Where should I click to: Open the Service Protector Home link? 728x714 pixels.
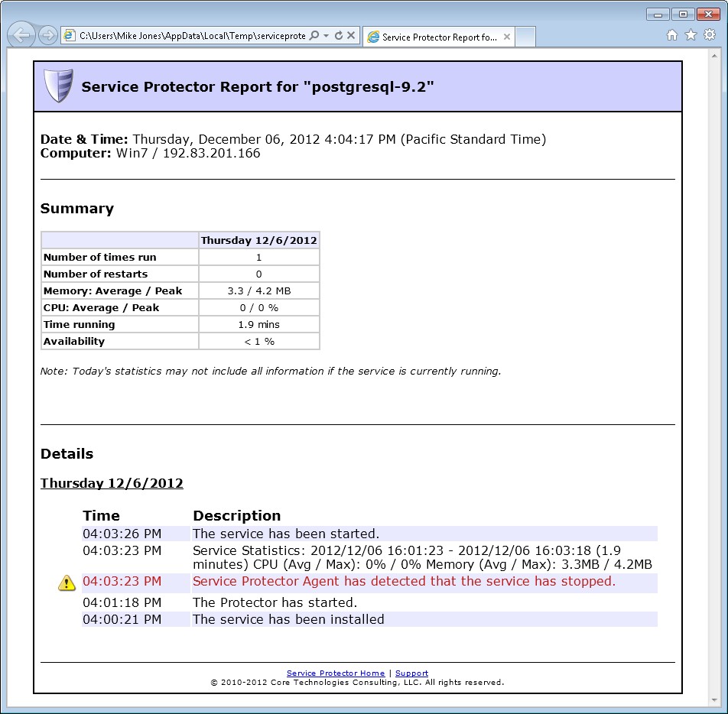click(x=336, y=673)
